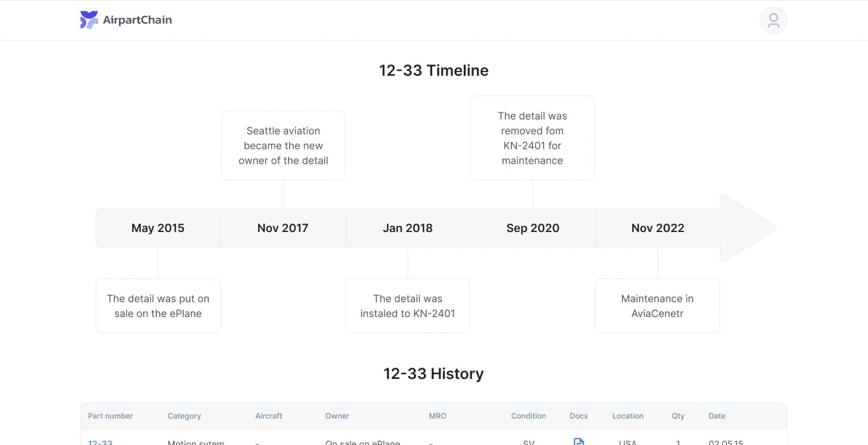Click the 12-33 History section title

point(434,374)
